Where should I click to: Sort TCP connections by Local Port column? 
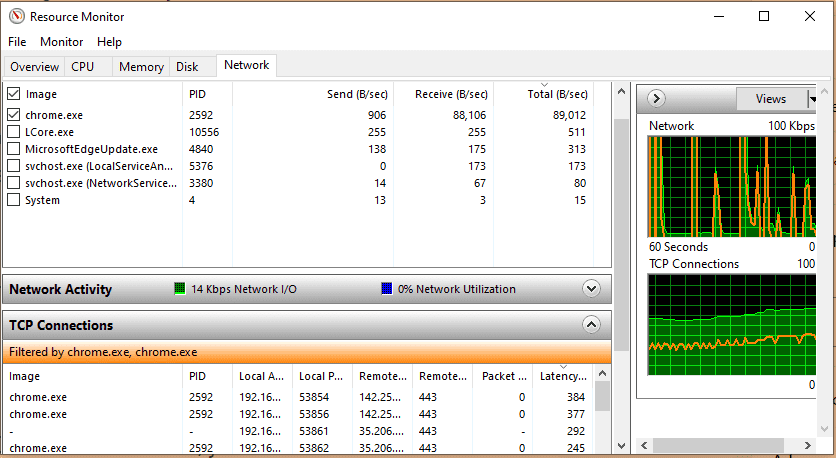click(x=322, y=376)
